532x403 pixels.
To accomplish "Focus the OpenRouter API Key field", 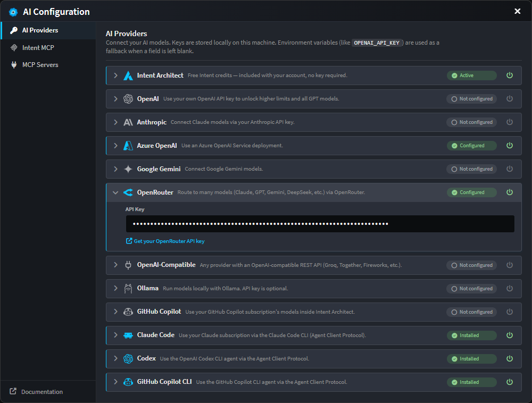I will 320,224.
